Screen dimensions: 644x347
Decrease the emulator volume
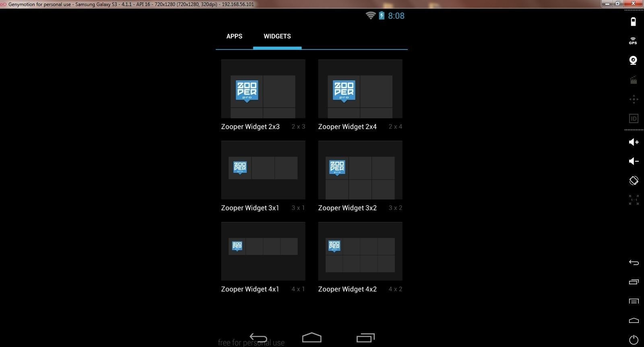634,161
